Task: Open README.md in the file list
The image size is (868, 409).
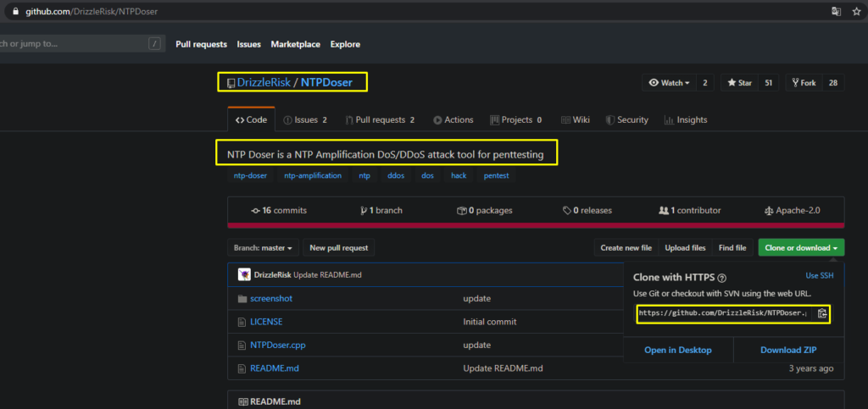Action: [x=275, y=368]
